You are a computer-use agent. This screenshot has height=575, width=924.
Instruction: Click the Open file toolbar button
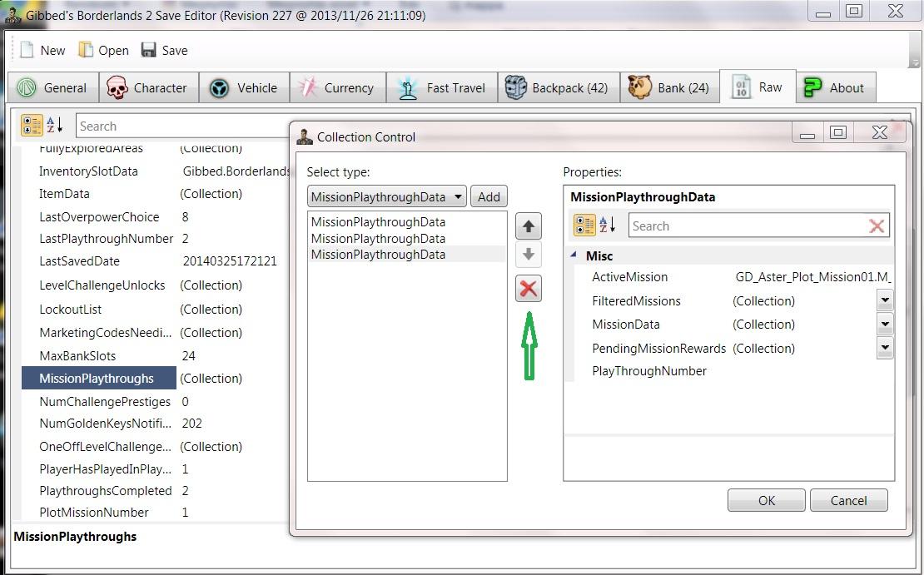coord(104,51)
